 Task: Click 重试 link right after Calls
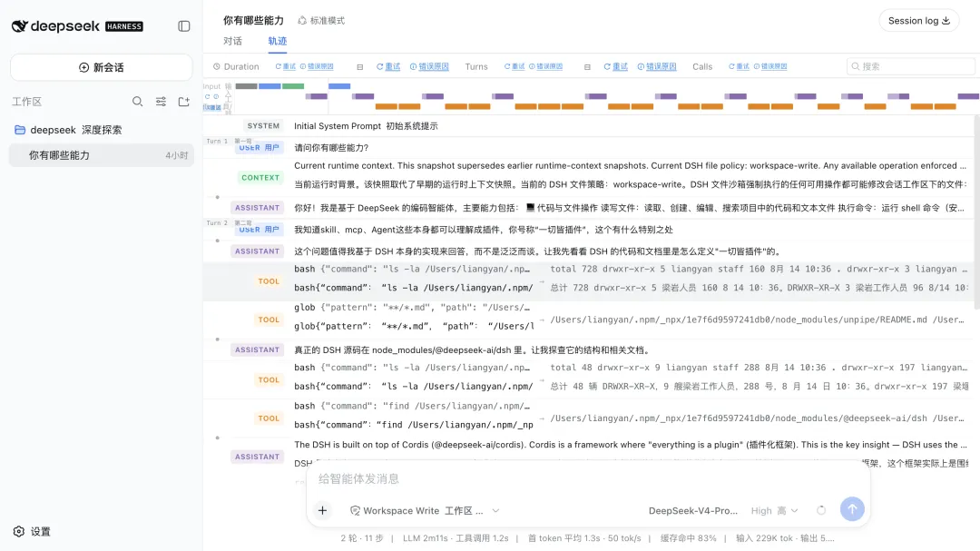point(739,66)
